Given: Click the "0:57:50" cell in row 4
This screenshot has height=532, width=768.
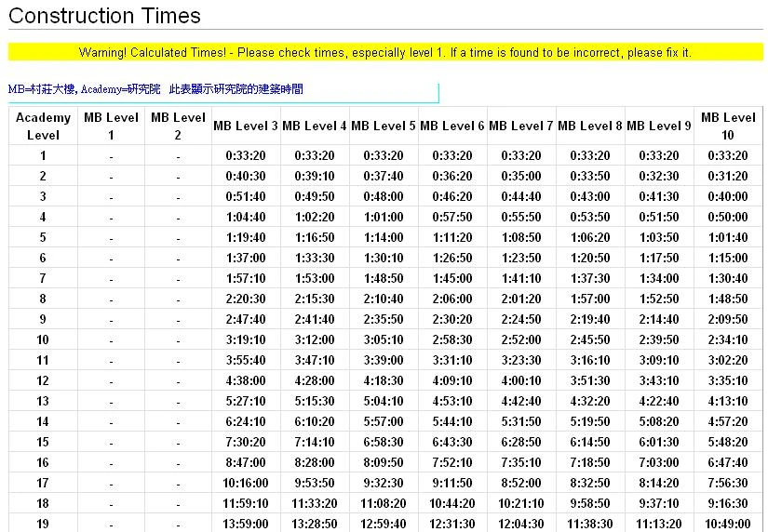Looking at the screenshot, I should tap(452, 217).
